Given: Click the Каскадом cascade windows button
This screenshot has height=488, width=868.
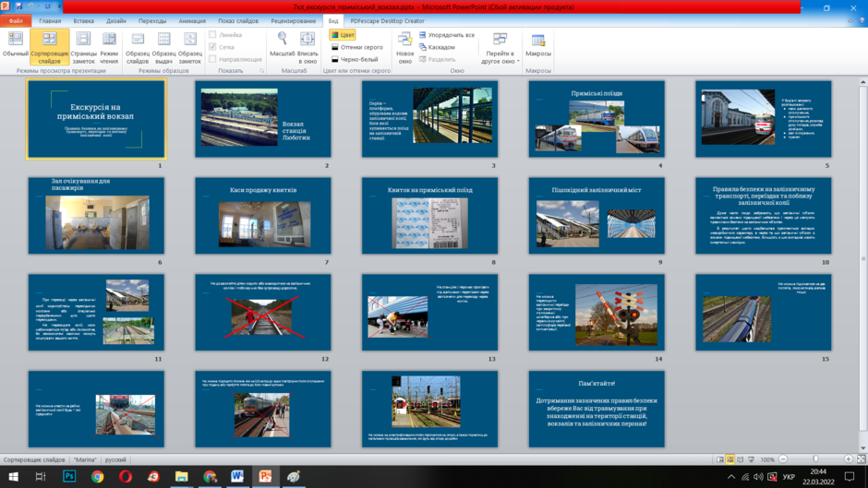Looking at the screenshot, I should tap(437, 47).
